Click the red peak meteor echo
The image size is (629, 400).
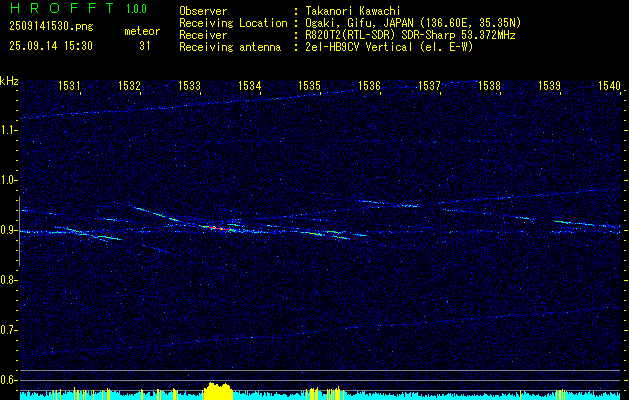pos(219,229)
